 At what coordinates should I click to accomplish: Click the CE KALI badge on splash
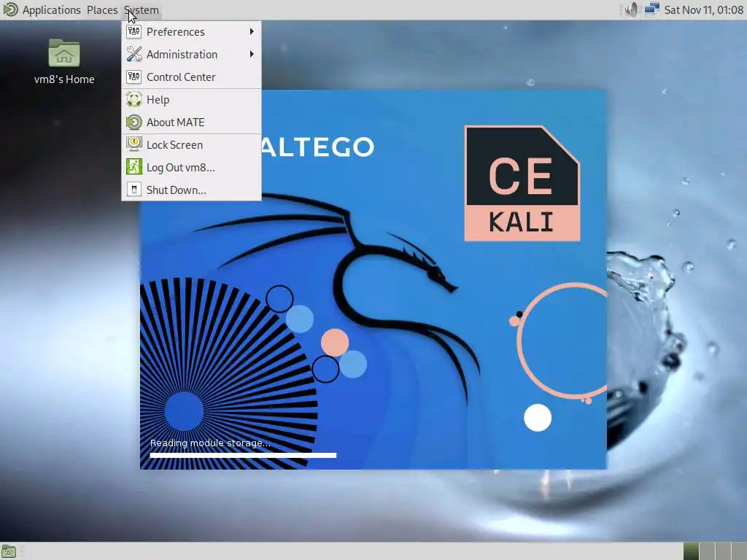click(522, 183)
